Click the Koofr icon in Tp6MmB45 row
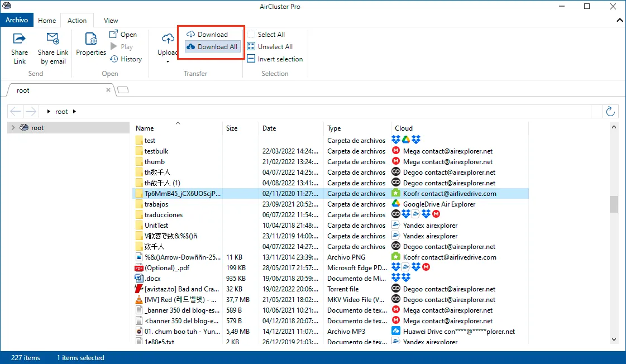The width and height of the screenshot is (626, 364). tap(395, 193)
